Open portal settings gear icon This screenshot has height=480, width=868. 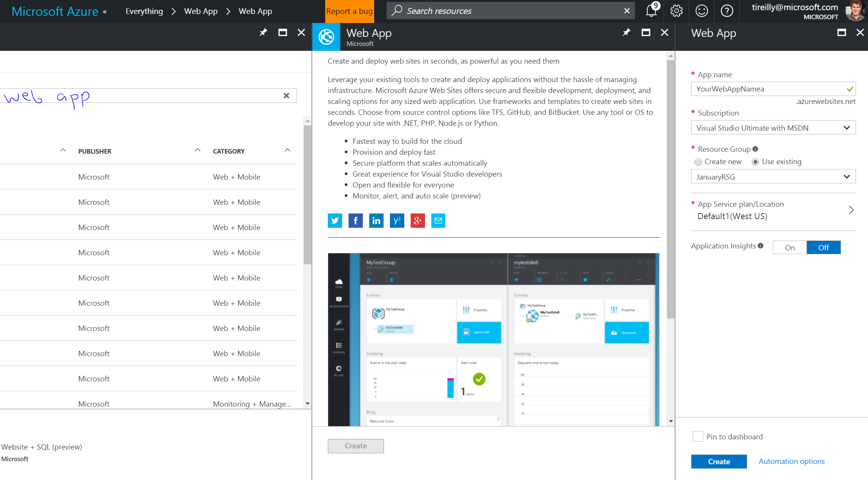676,11
